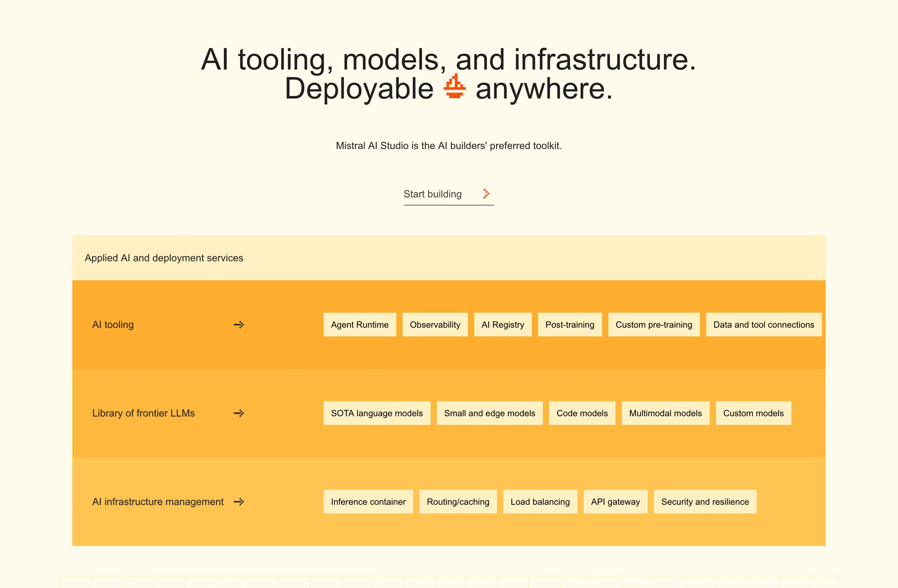Image resolution: width=898 pixels, height=588 pixels.
Task: Select the AI Registry tag
Action: [503, 324]
